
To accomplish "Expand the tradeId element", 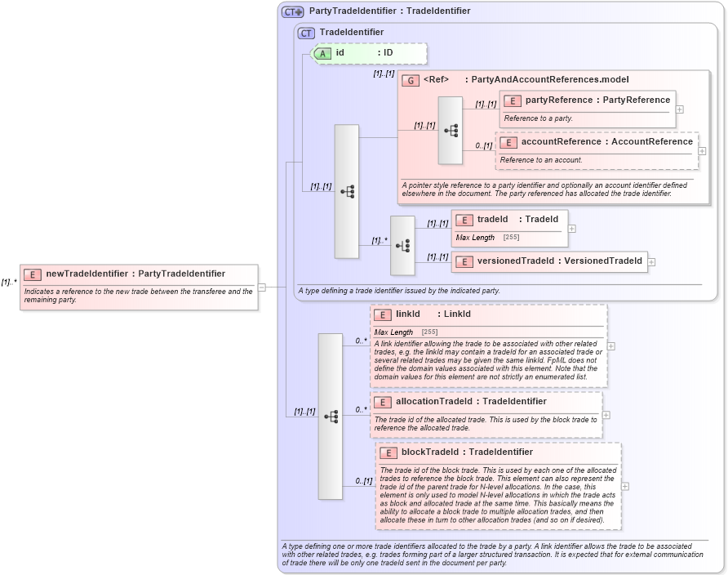I will (572, 229).
